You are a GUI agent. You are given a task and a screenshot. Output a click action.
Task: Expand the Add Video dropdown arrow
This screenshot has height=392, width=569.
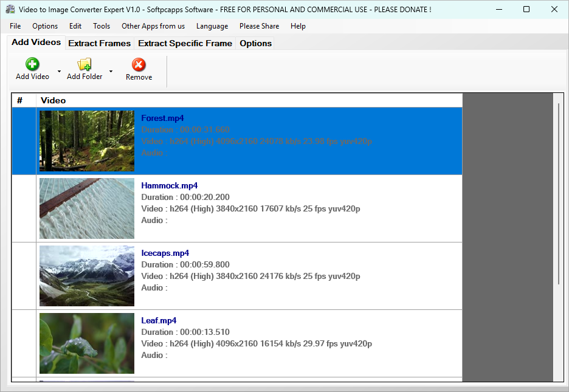59,72
